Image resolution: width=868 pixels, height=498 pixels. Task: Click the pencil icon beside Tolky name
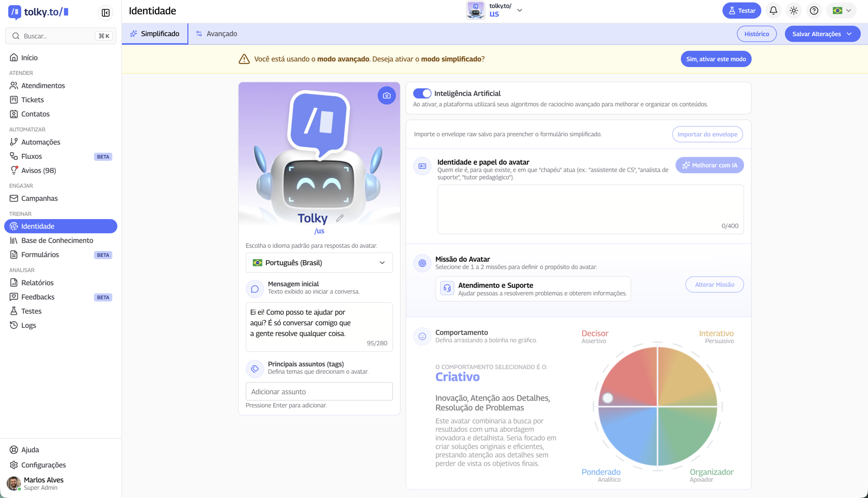[x=340, y=218]
